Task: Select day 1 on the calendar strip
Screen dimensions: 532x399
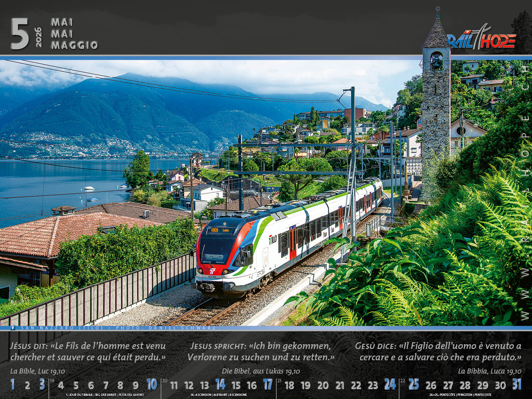Action: pos(13,385)
